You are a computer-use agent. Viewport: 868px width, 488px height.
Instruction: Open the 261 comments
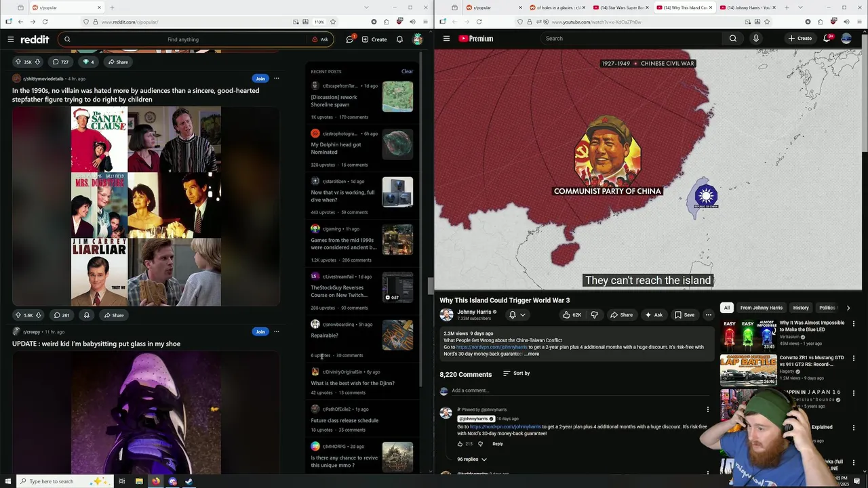(62, 315)
